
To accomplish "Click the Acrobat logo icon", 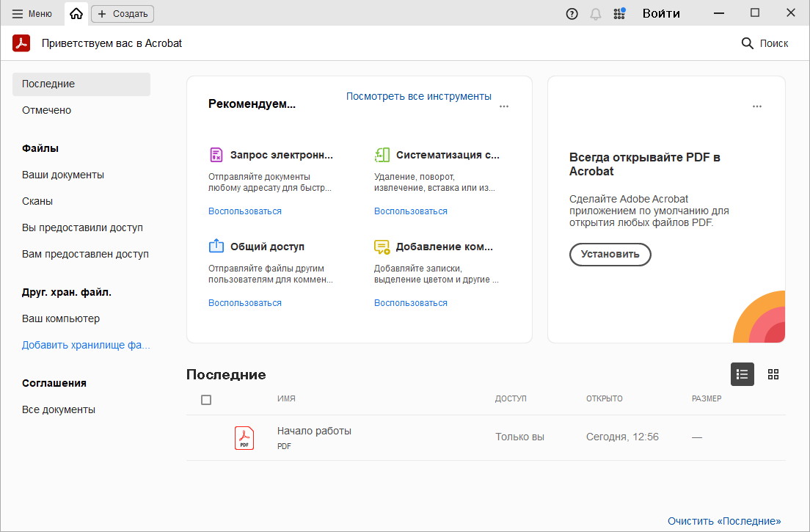I will coord(21,43).
